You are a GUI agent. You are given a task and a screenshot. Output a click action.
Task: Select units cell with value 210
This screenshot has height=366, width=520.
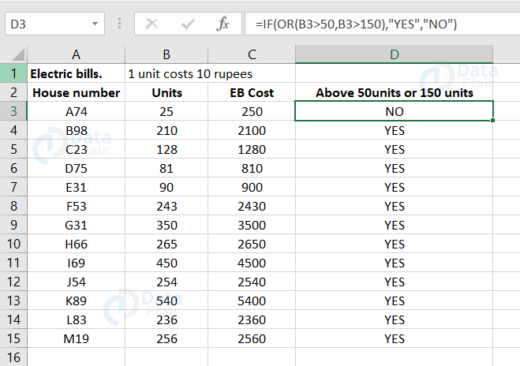click(x=166, y=130)
